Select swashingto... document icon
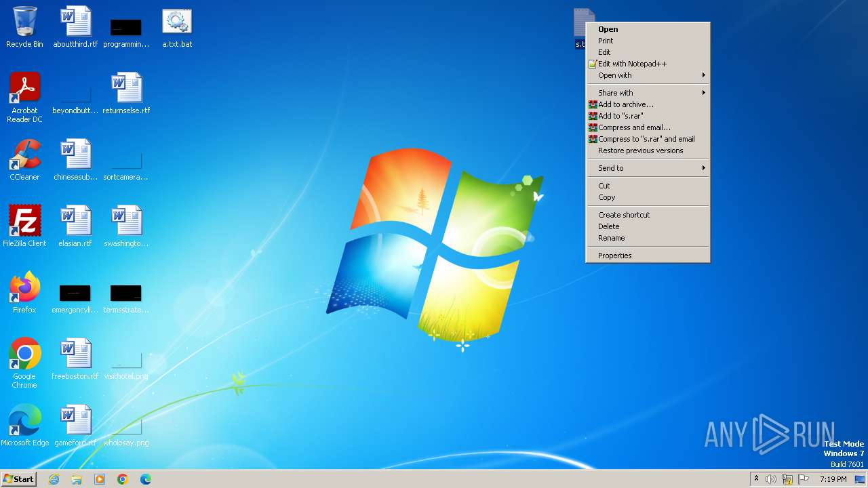The height and width of the screenshot is (488, 868). (x=126, y=226)
